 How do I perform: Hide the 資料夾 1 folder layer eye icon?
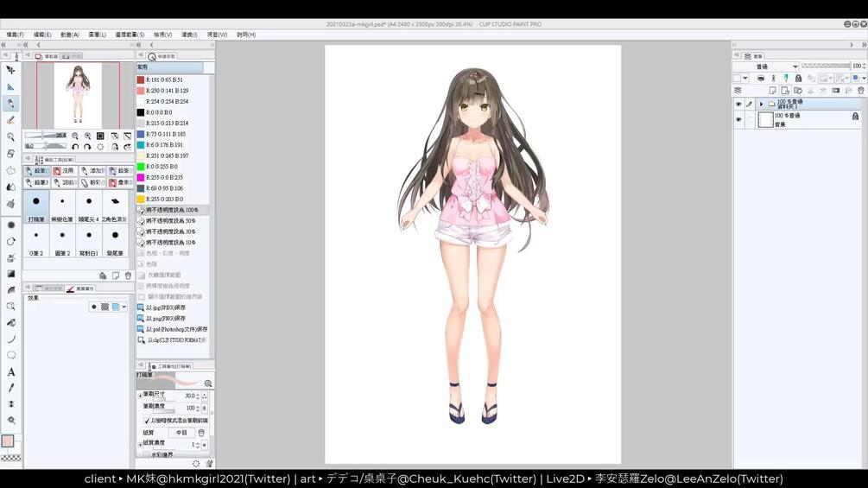point(738,104)
